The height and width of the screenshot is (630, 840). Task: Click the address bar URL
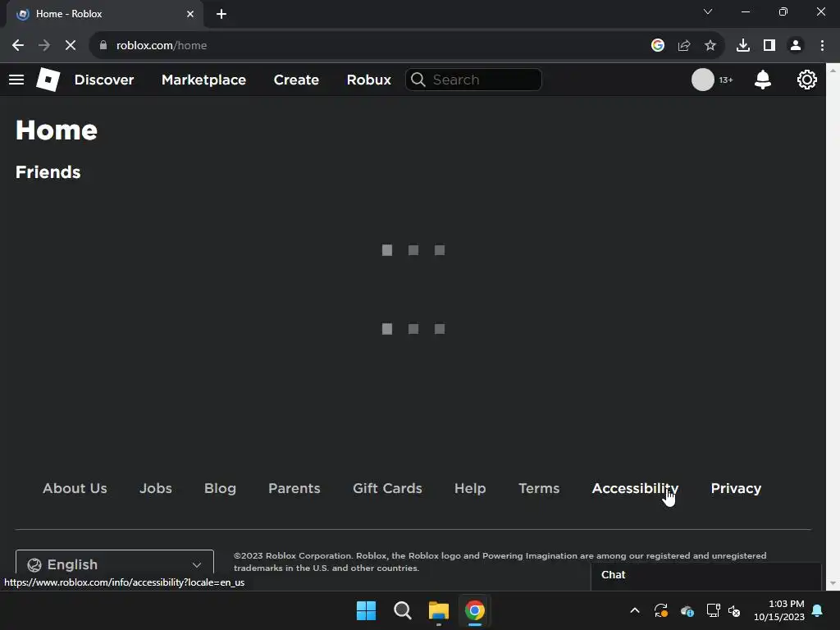click(162, 46)
